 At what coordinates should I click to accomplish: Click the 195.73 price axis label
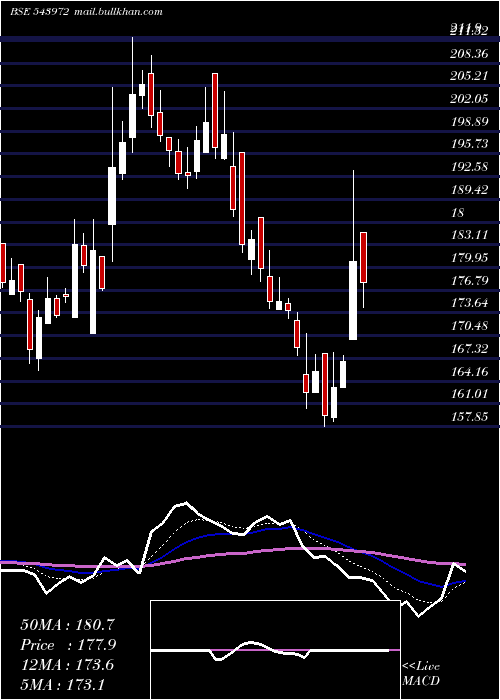[469, 144]
